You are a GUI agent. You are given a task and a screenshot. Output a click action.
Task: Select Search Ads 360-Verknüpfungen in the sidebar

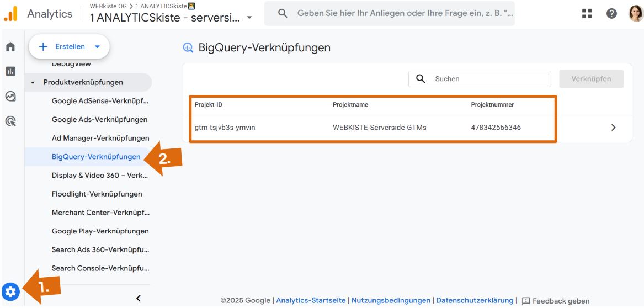(100, 249)
